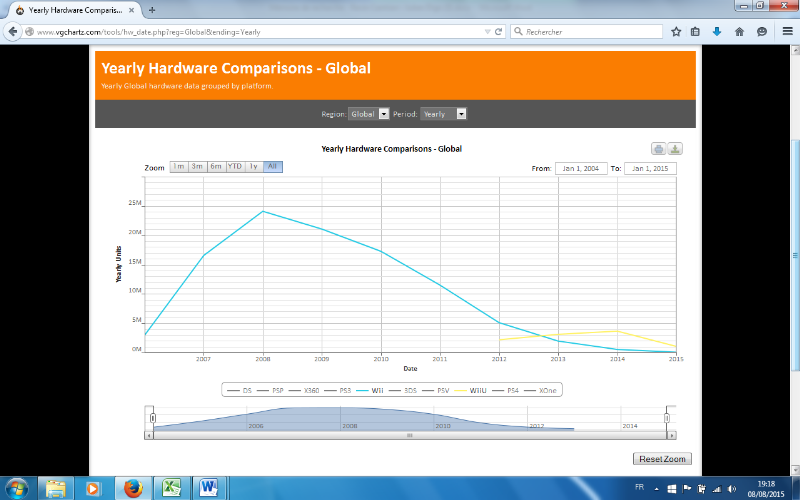Toggle XOne series in legend
Viewport: 800px width, 500px height.
pyautogui.click(x=540, y=390)
